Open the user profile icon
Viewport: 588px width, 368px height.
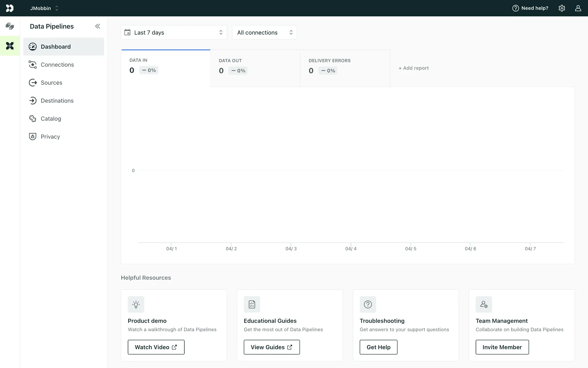point(578,8)
